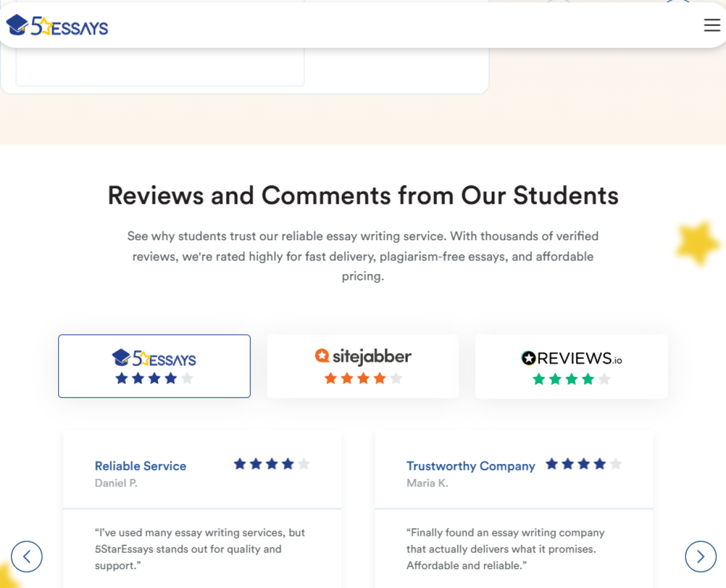Click the green star rating under REVIEWS.io
Image resolution: width=726 pixels, height=588 pixels.
pos(571,379)
